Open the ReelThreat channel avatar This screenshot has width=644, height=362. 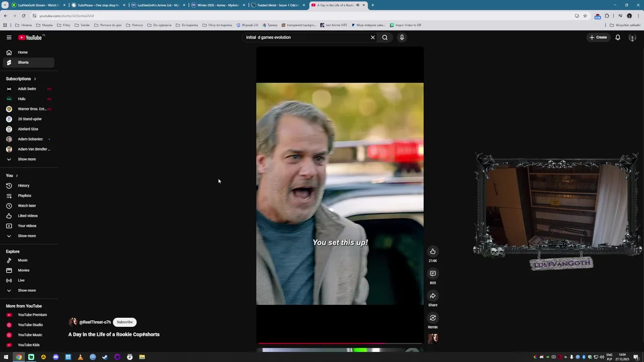tap(73, 322)
